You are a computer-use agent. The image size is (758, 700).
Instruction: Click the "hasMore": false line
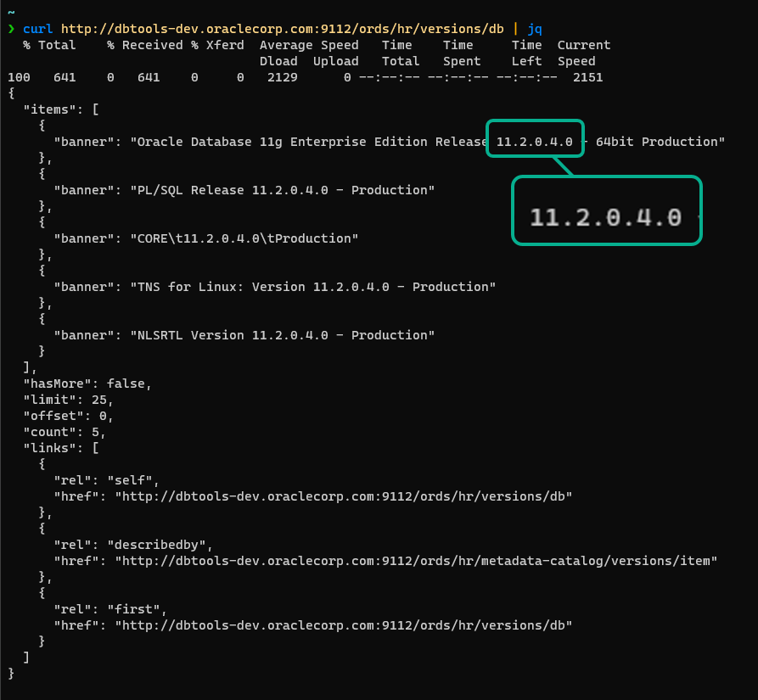[x=87, y=384]
